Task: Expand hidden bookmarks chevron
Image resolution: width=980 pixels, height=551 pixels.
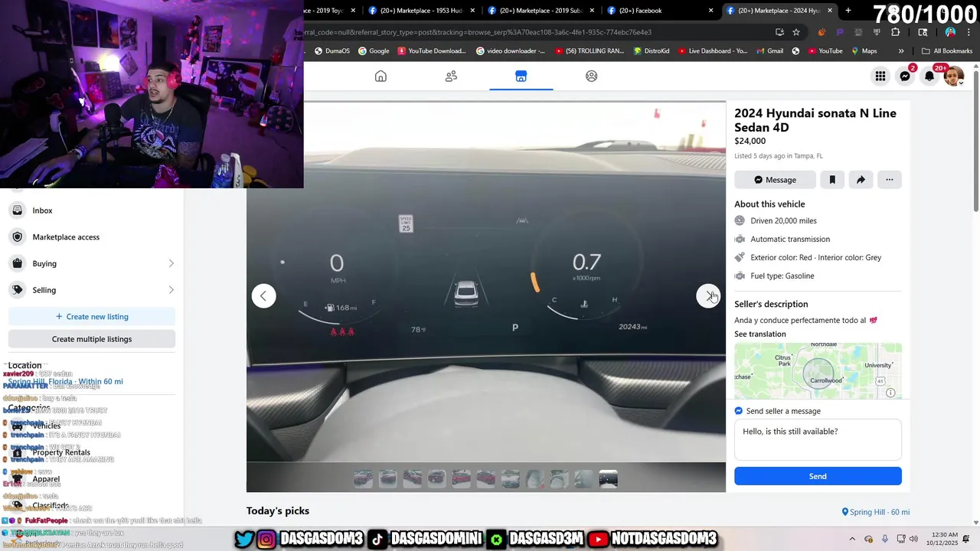Action: coord(901,51)
